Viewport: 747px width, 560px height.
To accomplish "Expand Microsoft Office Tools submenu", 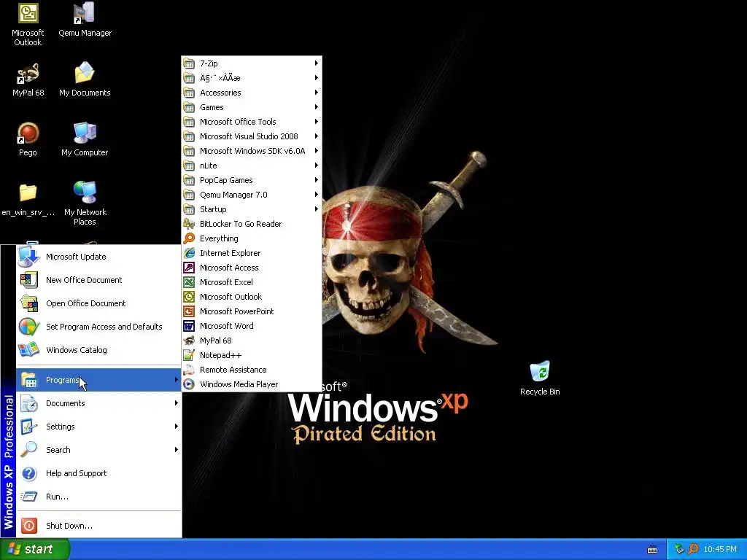I will [x=252, y=122].
